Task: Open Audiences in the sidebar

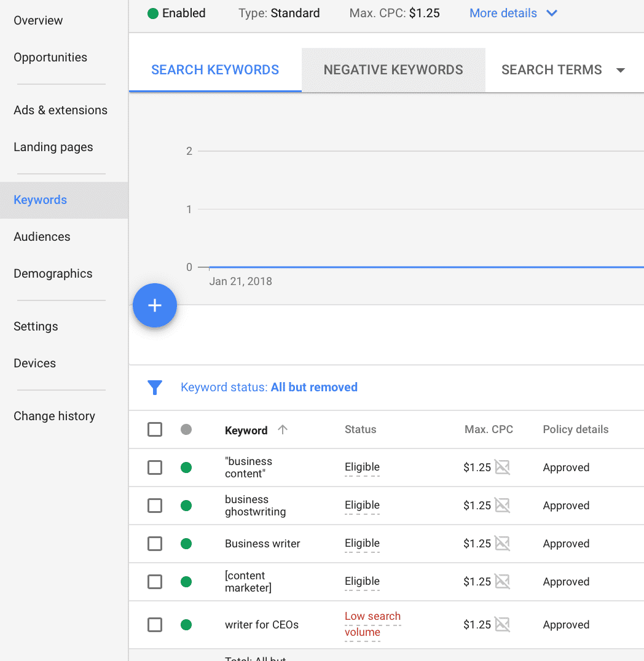Action: click(42, 237)
